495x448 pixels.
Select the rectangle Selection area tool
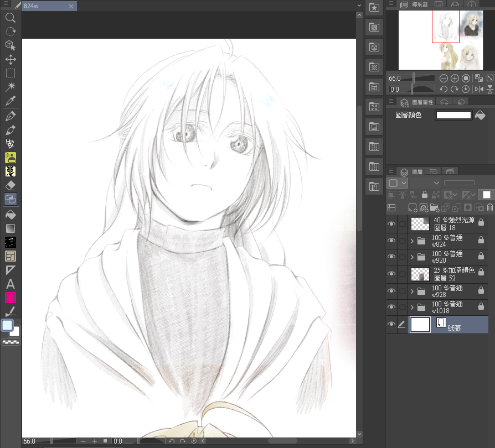pos(11,73)
